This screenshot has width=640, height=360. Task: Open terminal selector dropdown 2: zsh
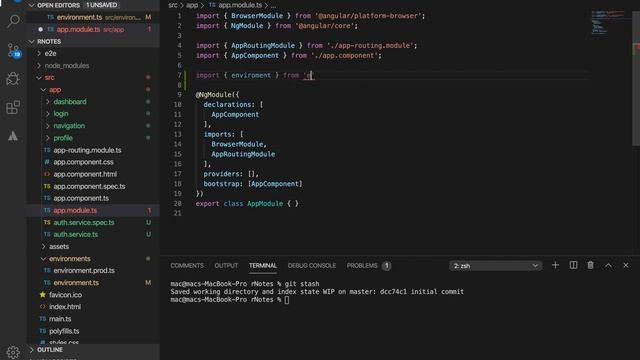pos(496,266)
